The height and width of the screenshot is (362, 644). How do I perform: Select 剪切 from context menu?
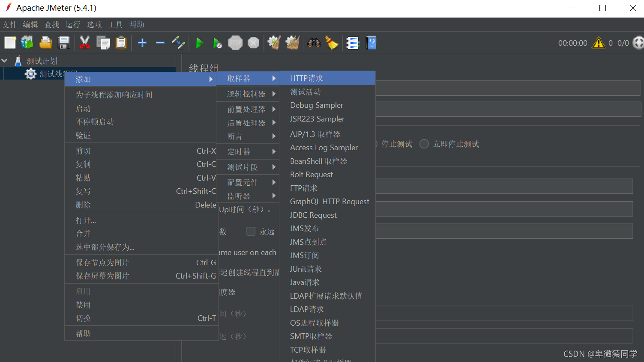tap(141, 151)
